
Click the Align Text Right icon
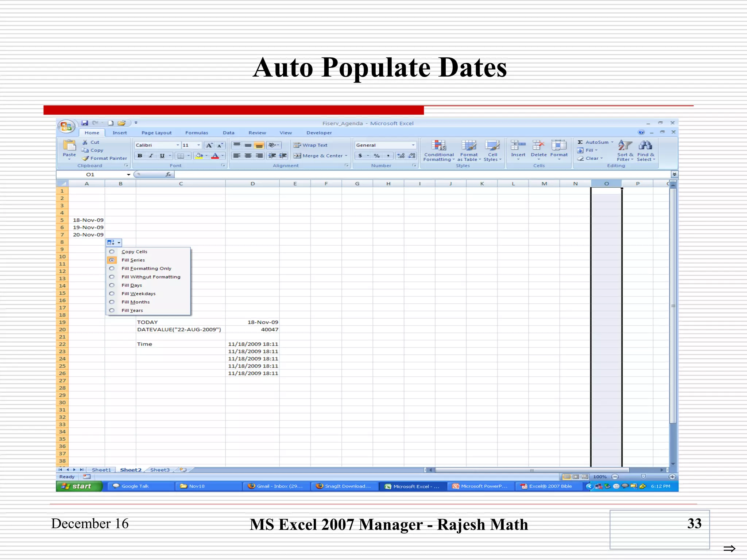coord(259,156)
